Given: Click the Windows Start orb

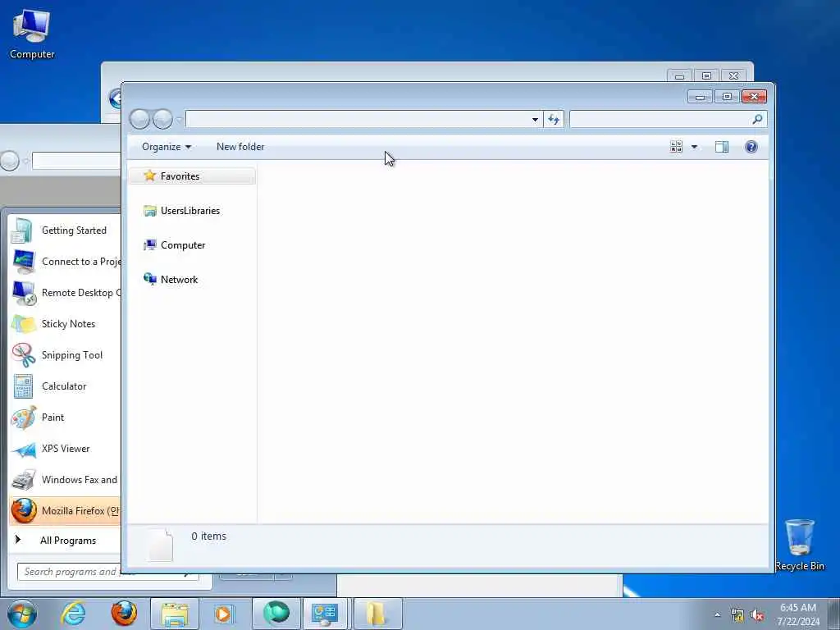Looking at the screenshot, I should pos(22,614).
